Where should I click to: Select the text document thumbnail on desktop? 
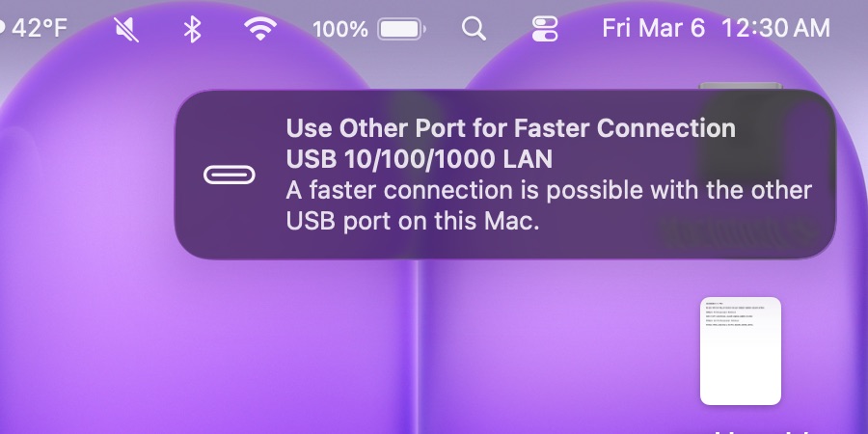point(741,351)
